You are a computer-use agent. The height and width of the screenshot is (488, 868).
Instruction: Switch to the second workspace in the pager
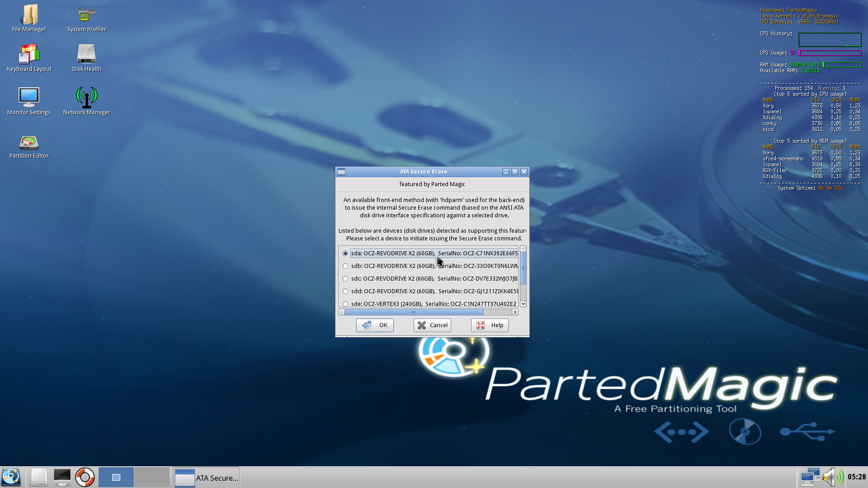(152, 477)
